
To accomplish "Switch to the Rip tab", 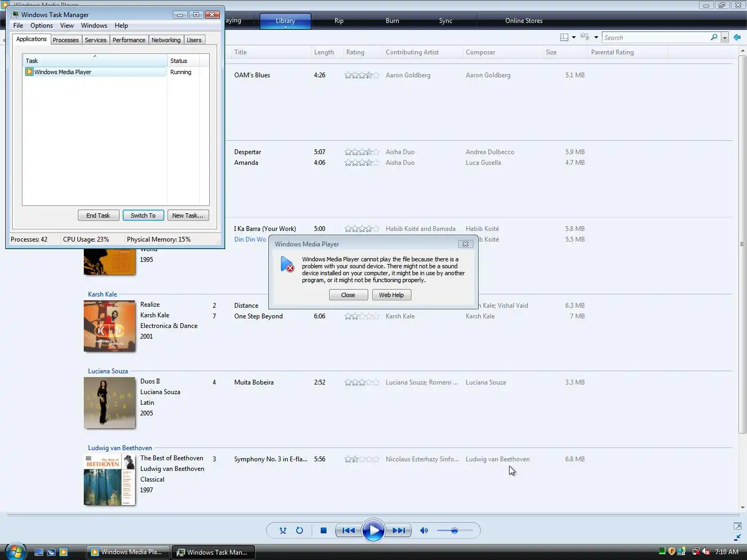I will (339, 21).
